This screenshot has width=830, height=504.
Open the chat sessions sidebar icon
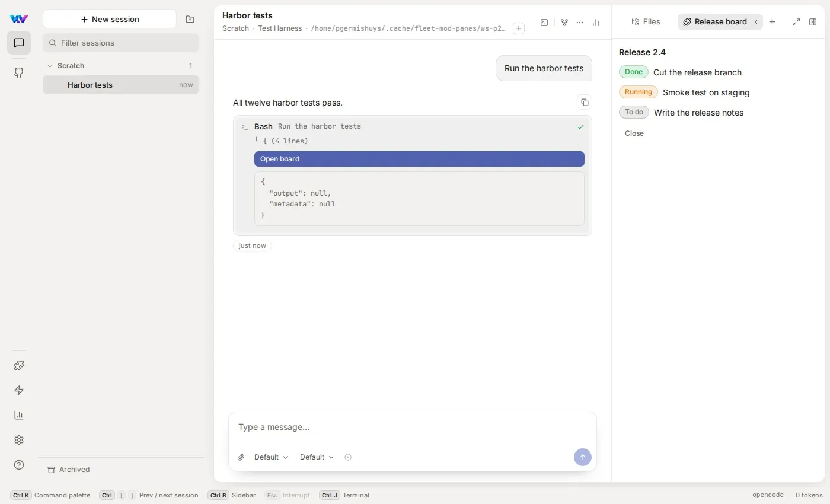[x=19, y=43]
